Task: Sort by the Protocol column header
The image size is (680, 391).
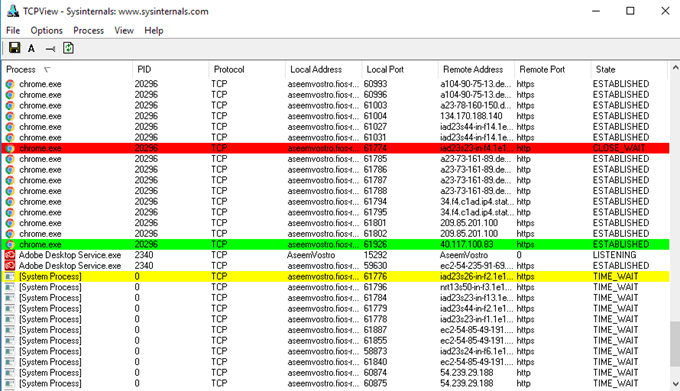Action: click(247, 69)
